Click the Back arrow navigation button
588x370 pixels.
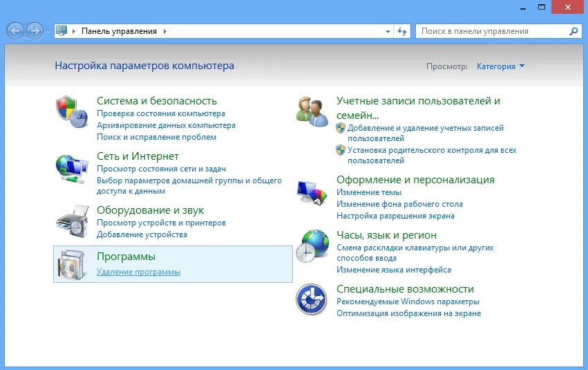click(15, 30)
